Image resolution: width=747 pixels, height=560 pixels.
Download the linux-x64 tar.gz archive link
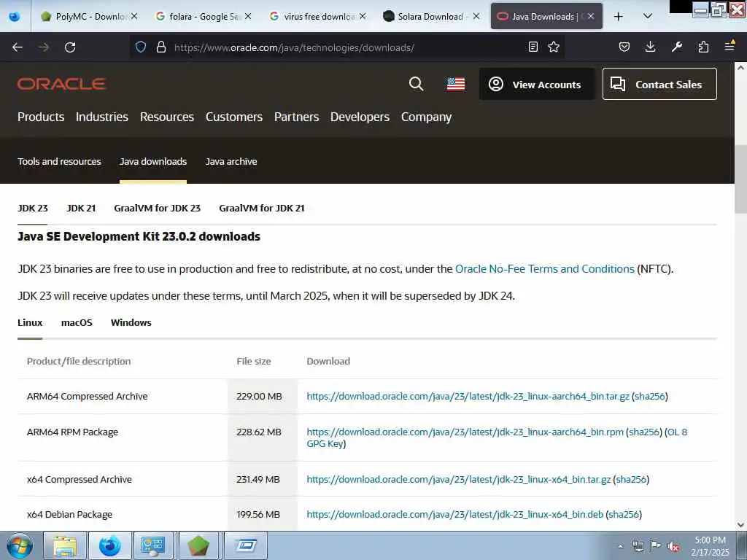[x=458, y=480]
